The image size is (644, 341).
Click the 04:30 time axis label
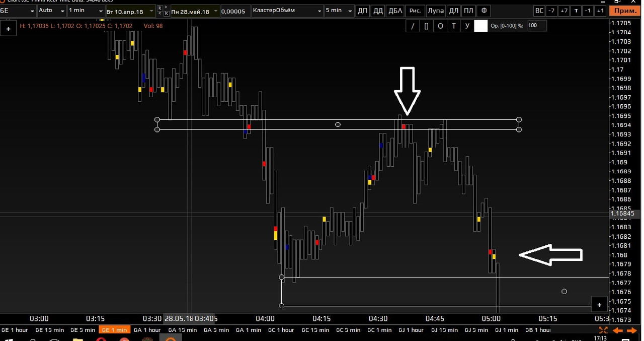378,318
